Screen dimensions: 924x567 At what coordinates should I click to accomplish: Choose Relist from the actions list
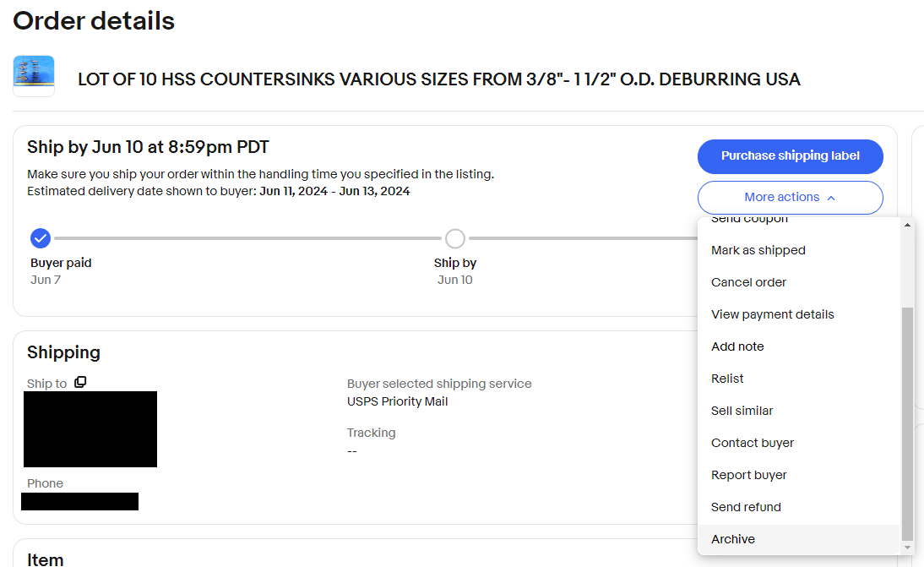(727, 379)
